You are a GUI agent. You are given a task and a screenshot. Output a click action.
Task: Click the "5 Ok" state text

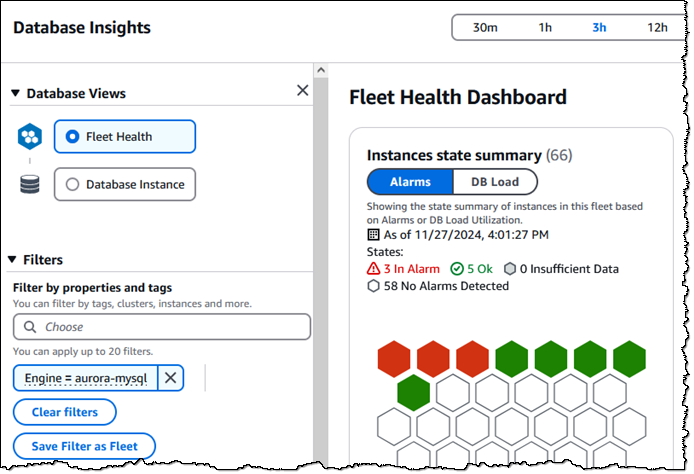click(x=480, y=269)
